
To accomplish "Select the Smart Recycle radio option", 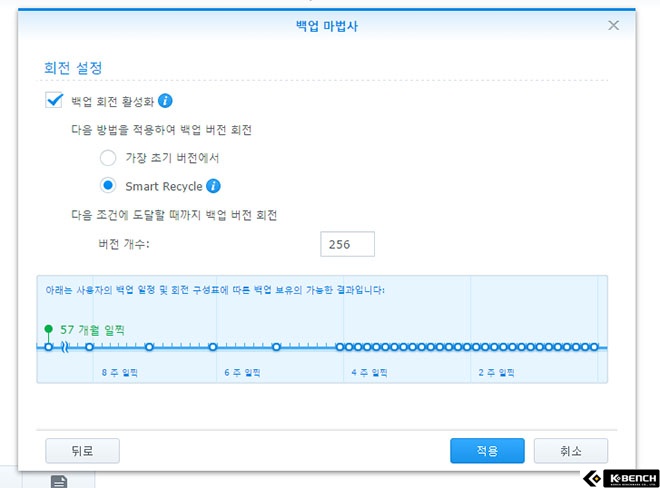I will point(108,185).
